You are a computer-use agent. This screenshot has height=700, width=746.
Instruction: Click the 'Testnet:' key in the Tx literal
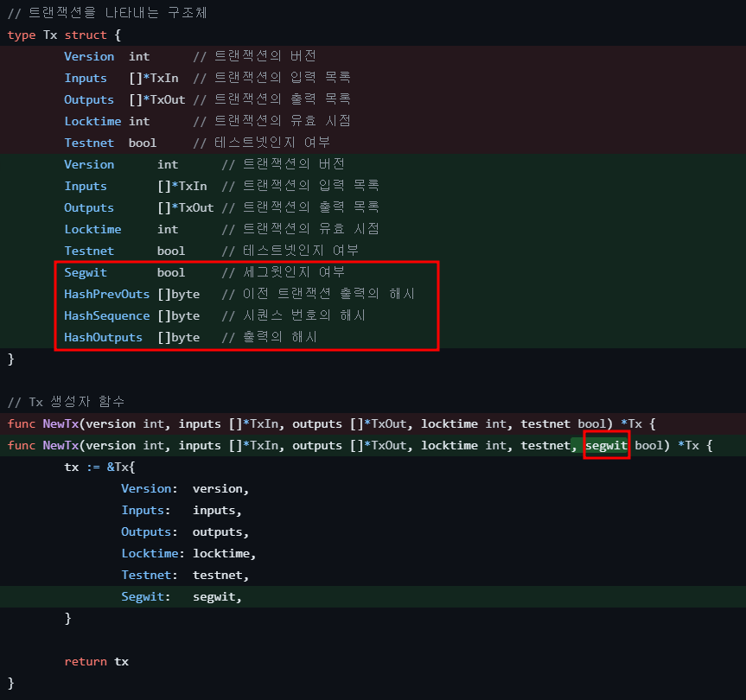[x=150, y=576]
